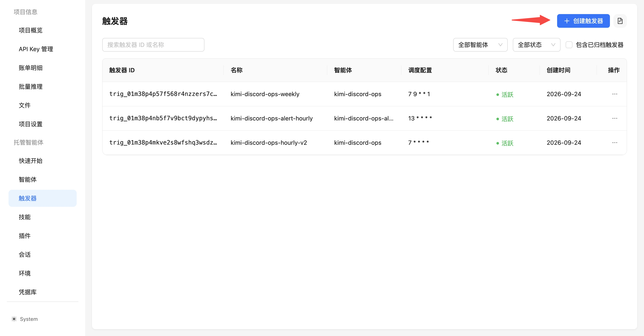Click agent cell kimi-discord-ops-al...
The width and height of the screenshot is (644, 336).
click(364, 118)
